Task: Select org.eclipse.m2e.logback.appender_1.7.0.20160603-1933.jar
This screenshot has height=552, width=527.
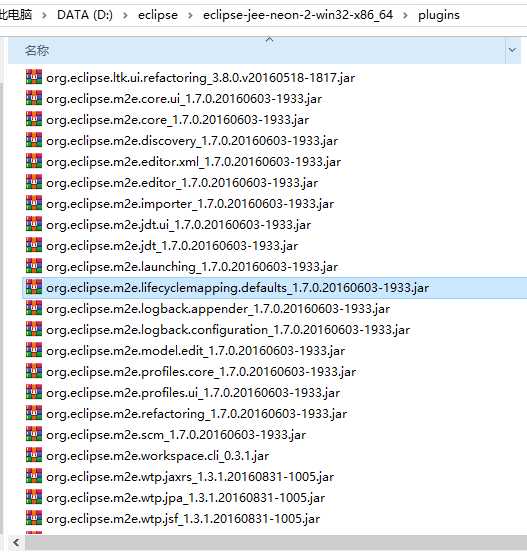Action: pyautogui.click(x=218, y=309)
